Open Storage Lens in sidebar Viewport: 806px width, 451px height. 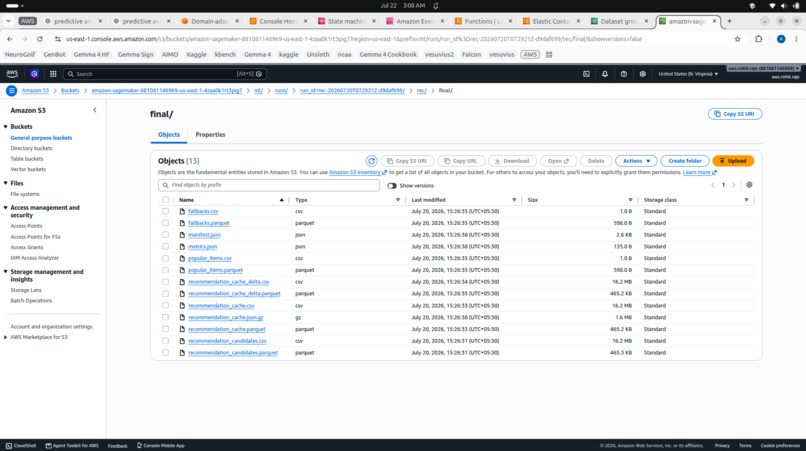click(x=26, y=291)
